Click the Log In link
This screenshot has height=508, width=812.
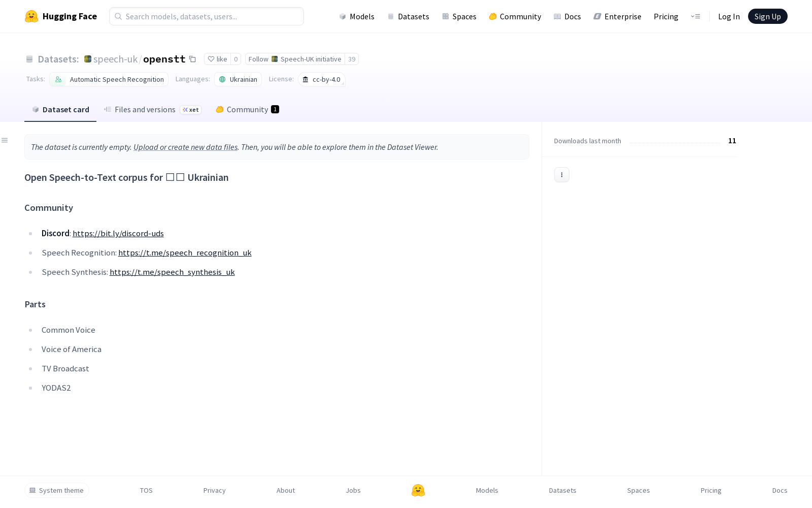729,16
